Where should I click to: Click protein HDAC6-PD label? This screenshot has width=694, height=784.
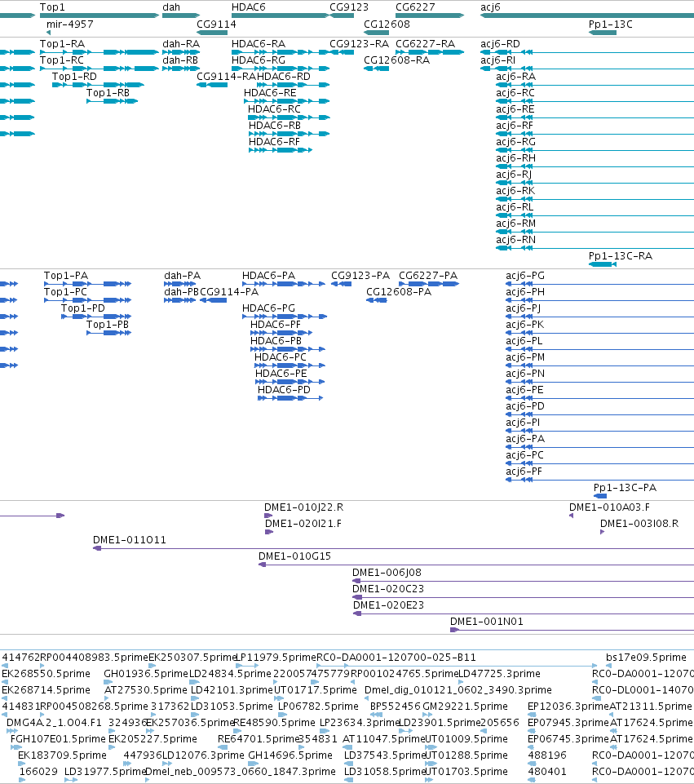pos(284,389)
